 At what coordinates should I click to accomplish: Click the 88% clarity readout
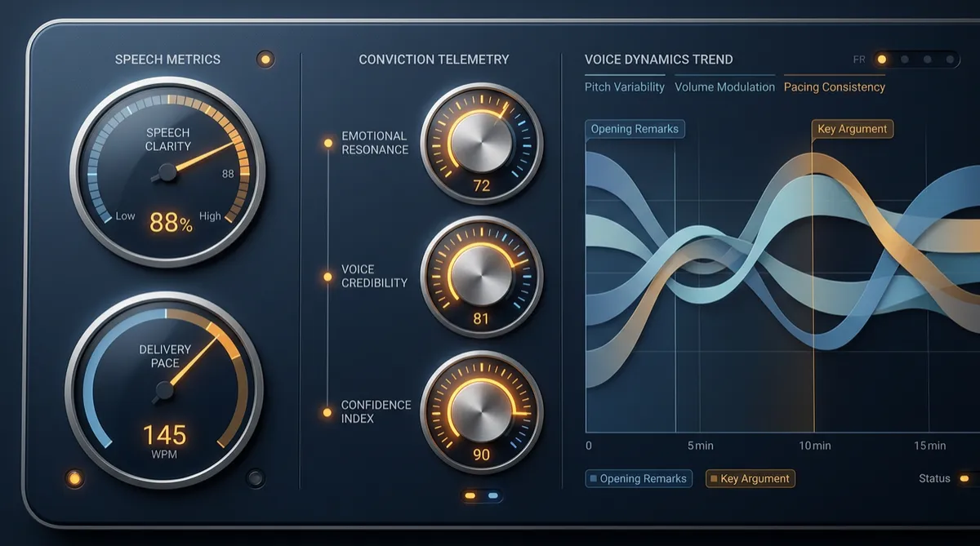coord(171,222)
